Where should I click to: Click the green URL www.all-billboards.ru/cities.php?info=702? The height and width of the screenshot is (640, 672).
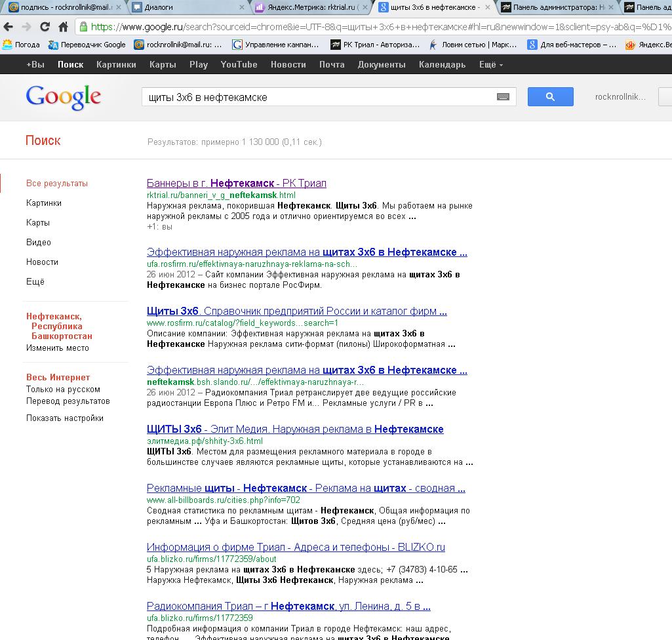click(x=224, y=500)
